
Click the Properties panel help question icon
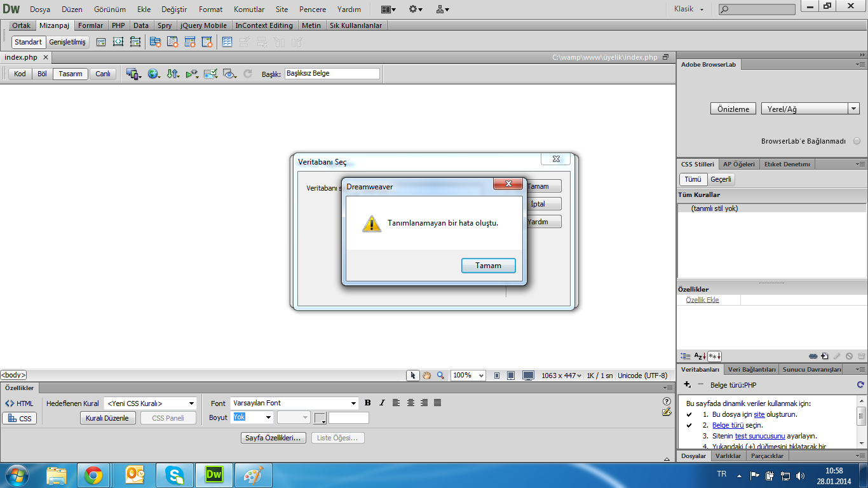[x=667, y=401]
